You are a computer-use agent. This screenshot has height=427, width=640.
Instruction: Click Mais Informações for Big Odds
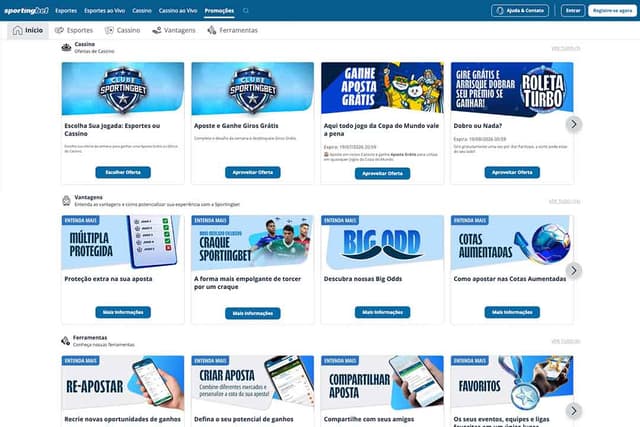(x=382, y=312)
